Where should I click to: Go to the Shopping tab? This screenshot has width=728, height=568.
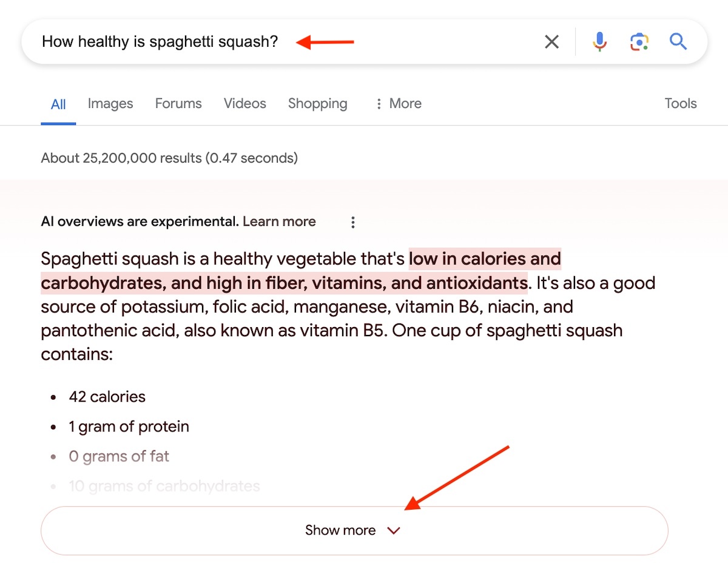tap(318, 104)
